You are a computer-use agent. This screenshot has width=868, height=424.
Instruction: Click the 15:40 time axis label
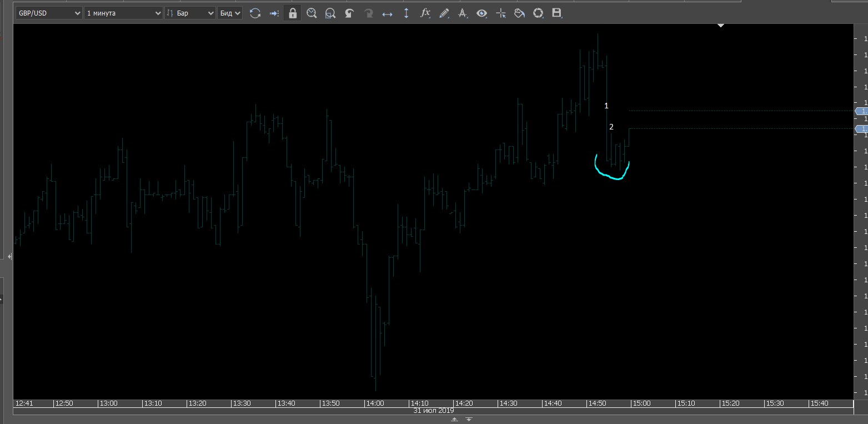click(819, 403)
